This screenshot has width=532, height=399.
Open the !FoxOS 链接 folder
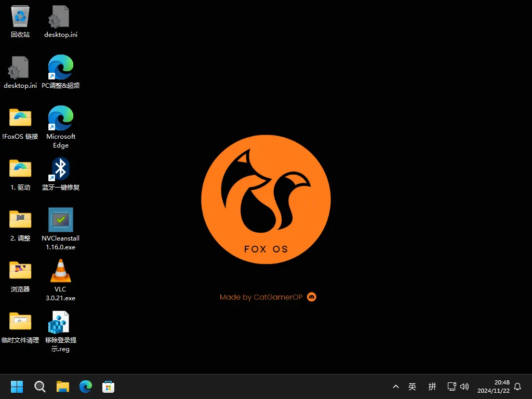(20, 118)
